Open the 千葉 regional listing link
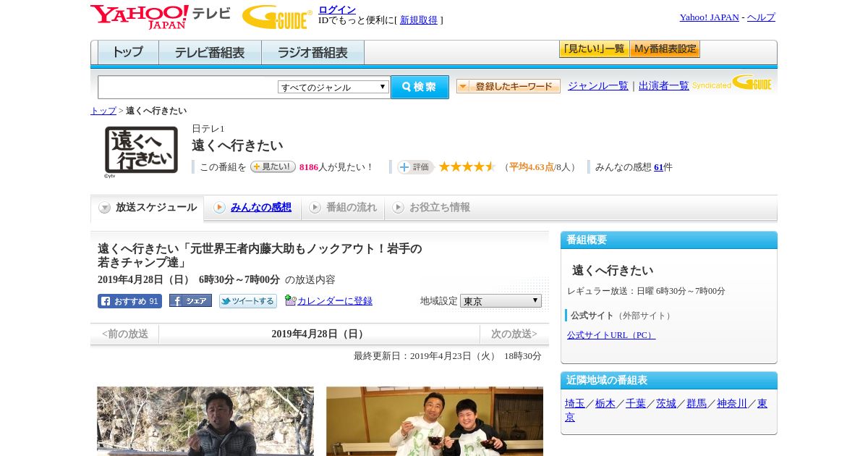 click(x=636, y=404)
